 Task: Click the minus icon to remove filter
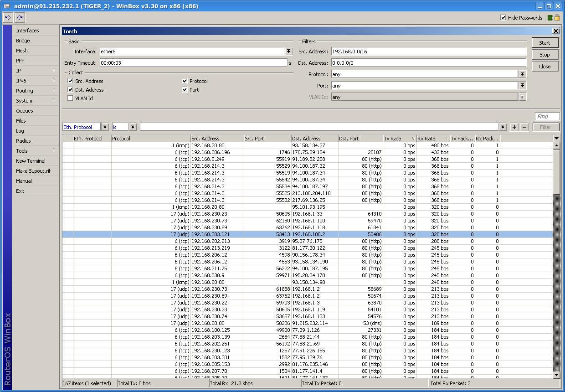tap(524, 127)
